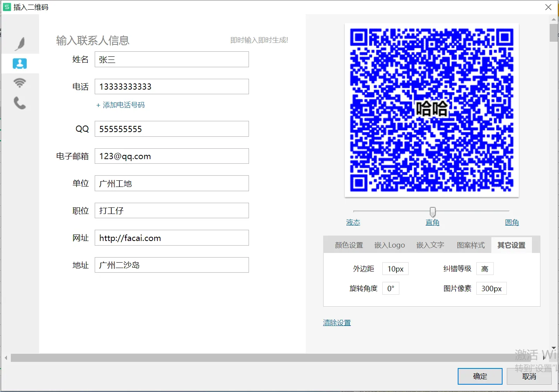Confirm with the 确定 button
Screen dimensions: 559x392
[x=480, y=376]
